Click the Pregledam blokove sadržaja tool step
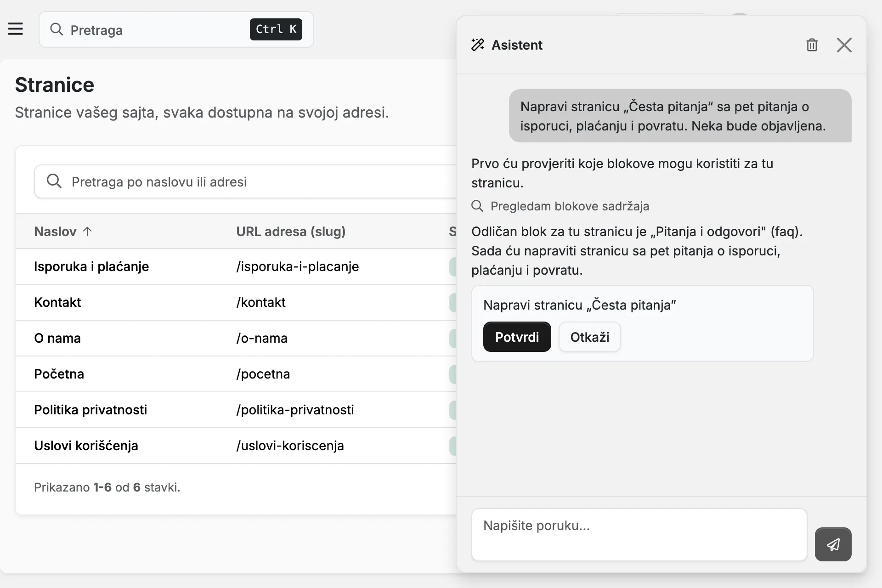Viewport: 882px width, 588px height. click(560, 206)
